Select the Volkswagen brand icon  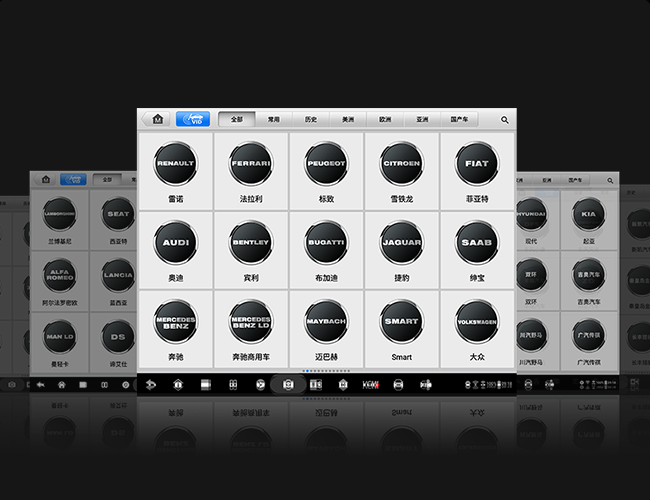477,322
